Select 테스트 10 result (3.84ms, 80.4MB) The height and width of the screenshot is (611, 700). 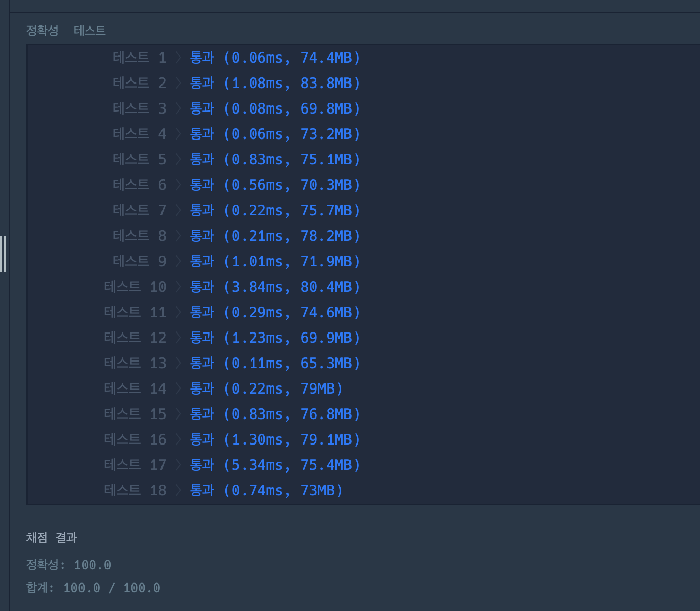pyautogui.click(x=275, y=287)
